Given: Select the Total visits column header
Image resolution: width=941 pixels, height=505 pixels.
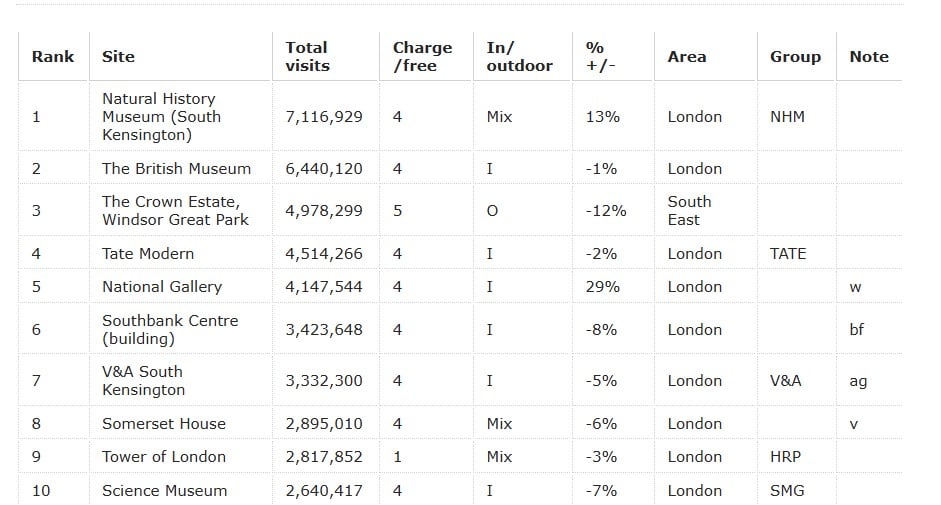Looking at the screenshot, I should pyautogui.click(x=307, y=56).
